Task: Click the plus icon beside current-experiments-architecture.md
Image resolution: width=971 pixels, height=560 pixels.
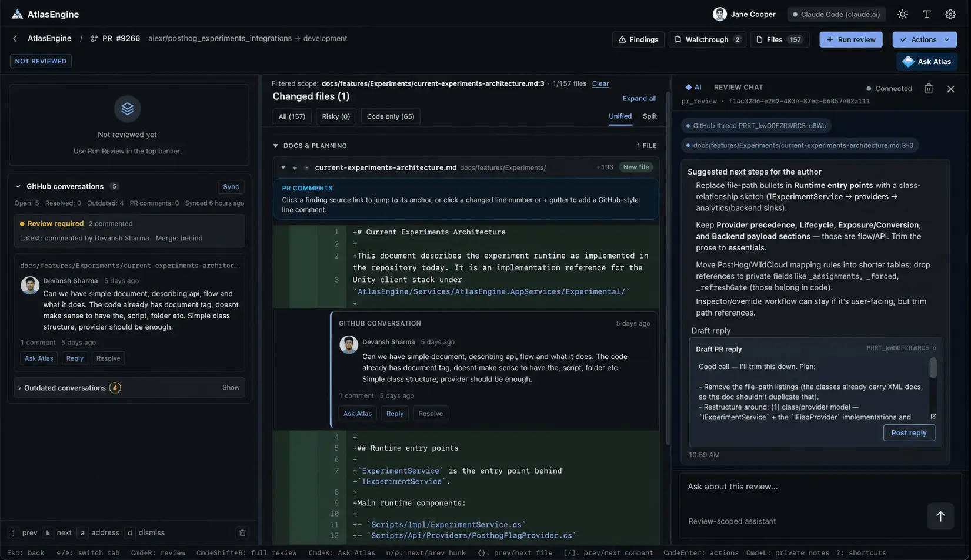Action: coord(295,167)
